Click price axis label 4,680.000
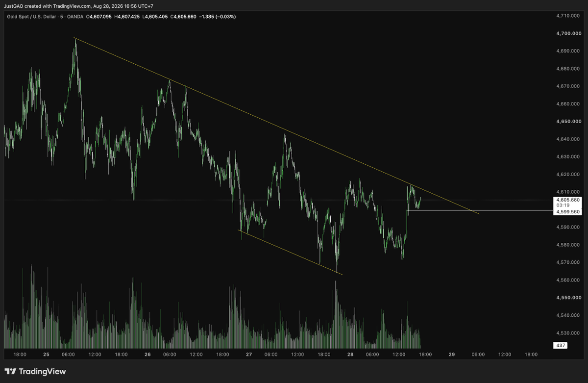Image resolution: width=588 pixels, height=383 pixels. pos(568,69)
